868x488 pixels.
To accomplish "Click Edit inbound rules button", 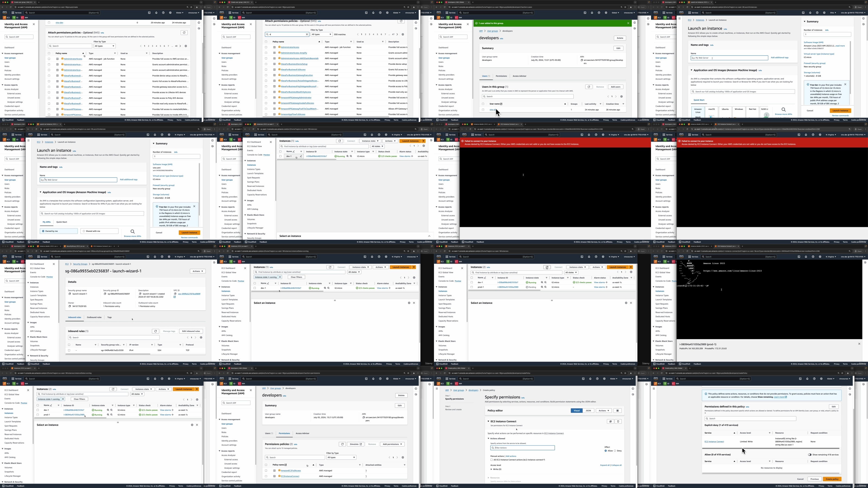I will pos(191,331).
